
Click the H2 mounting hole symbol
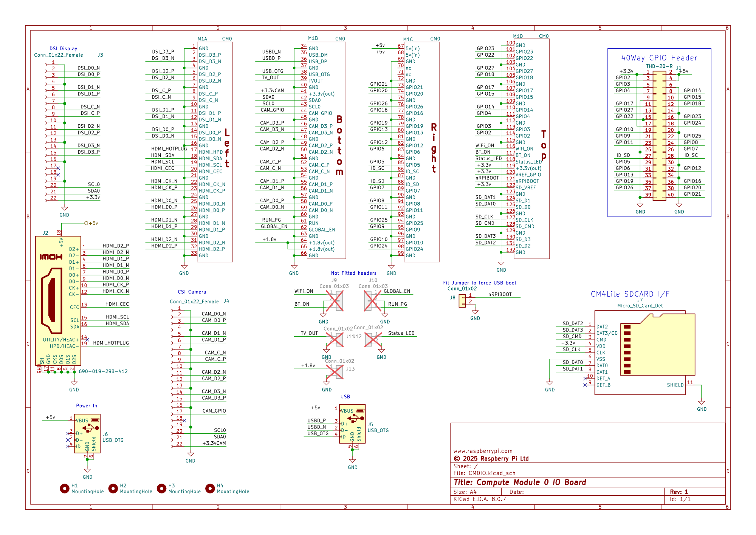pos(113,489)
